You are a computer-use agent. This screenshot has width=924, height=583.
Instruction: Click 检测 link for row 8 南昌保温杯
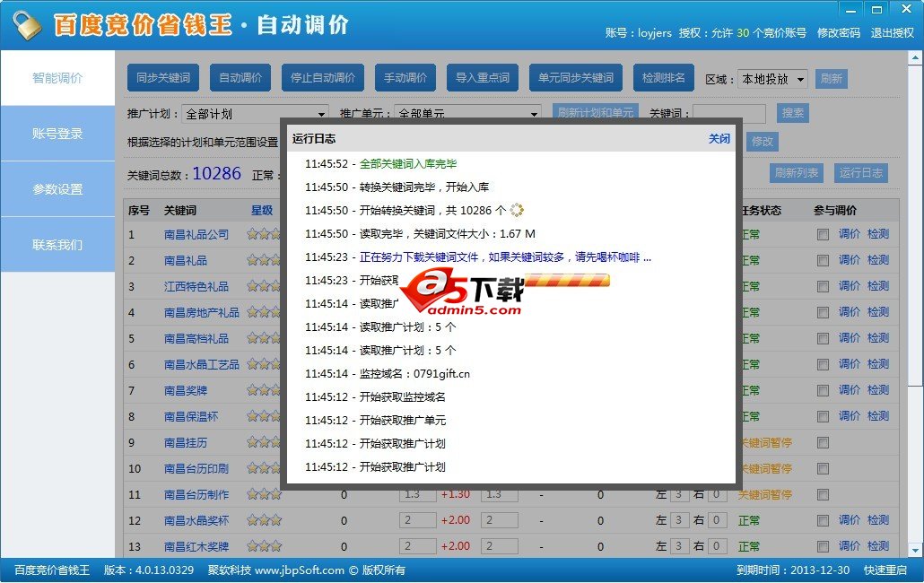(878, 416)
